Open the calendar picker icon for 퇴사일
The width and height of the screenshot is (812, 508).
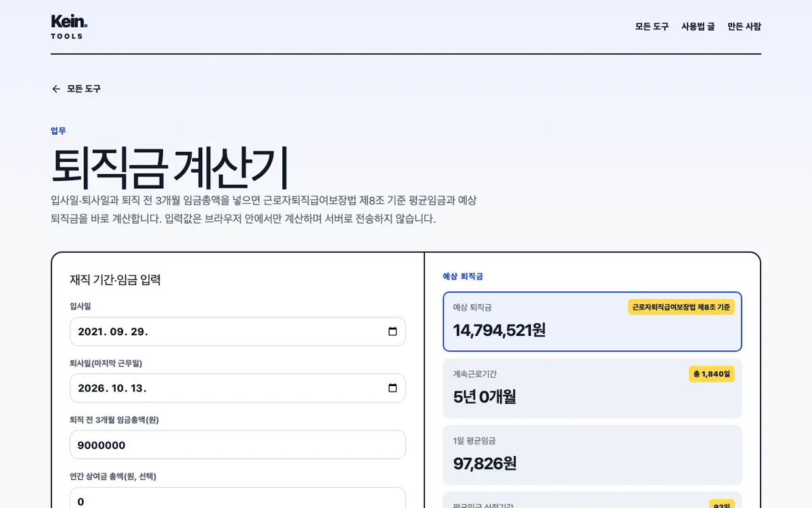click(392, 388)
